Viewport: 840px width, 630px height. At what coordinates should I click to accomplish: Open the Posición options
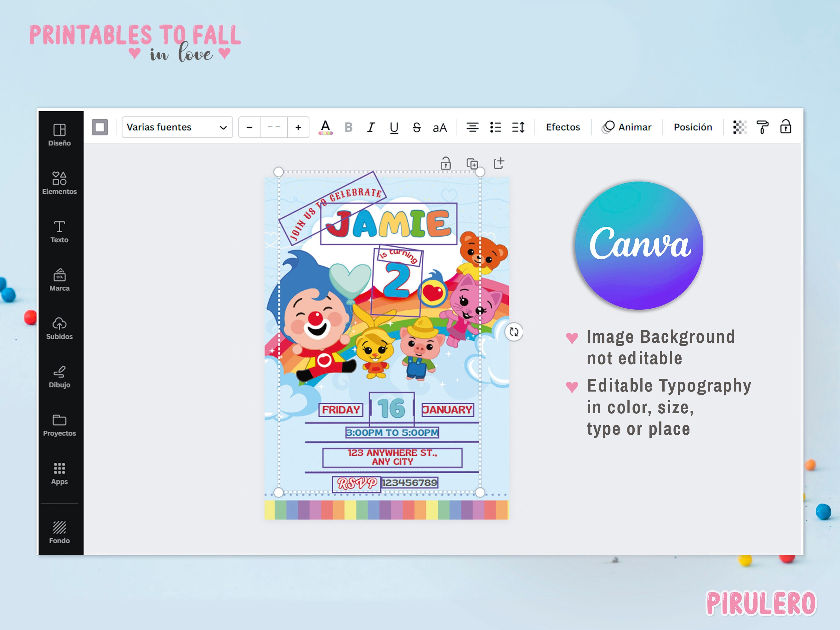click(693, 127)
